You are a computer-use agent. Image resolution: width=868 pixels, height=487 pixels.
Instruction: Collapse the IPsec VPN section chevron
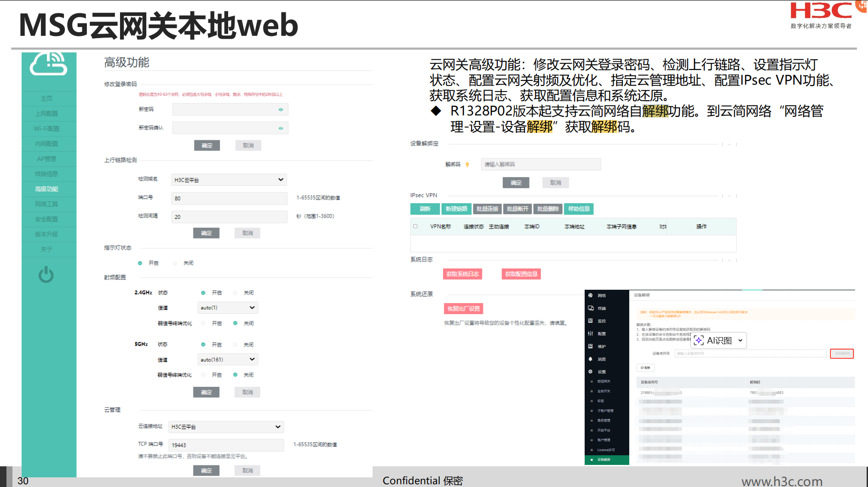pyautogui.click(x=729, y=196)
